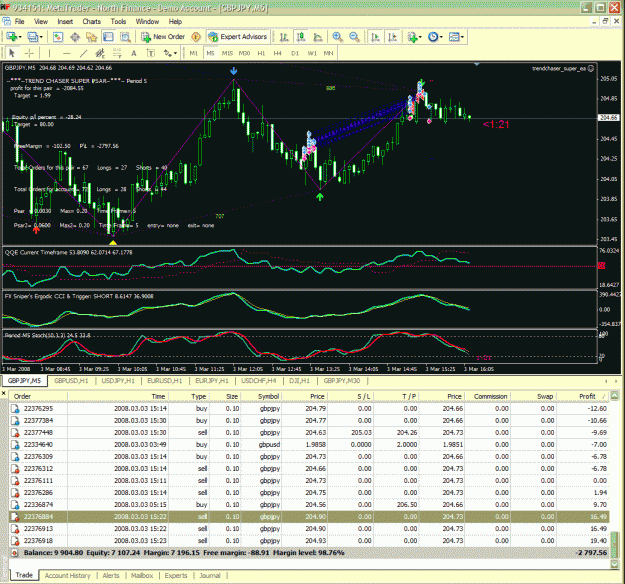This screenshot has width=625, height=584.
Task: Select the H1 timeframe button
Action: click(261, 53)
